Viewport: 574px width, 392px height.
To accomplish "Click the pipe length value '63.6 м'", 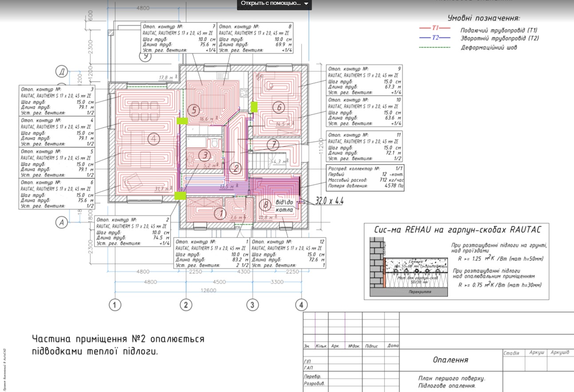I will [392, 118].
